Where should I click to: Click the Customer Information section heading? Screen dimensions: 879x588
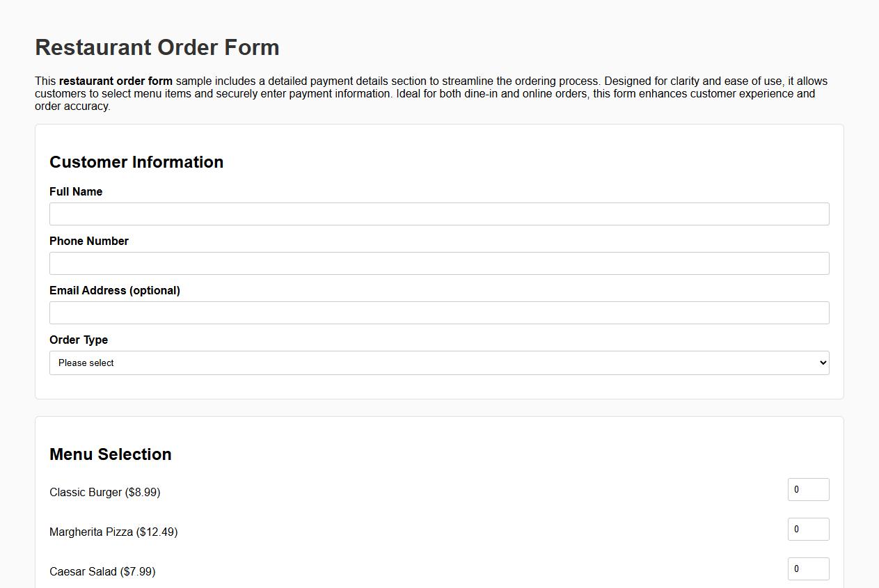(136, 161)
